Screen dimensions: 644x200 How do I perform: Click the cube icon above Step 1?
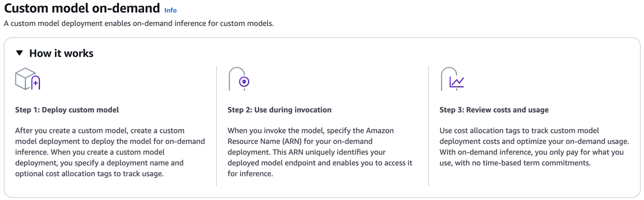click(24, 78)
